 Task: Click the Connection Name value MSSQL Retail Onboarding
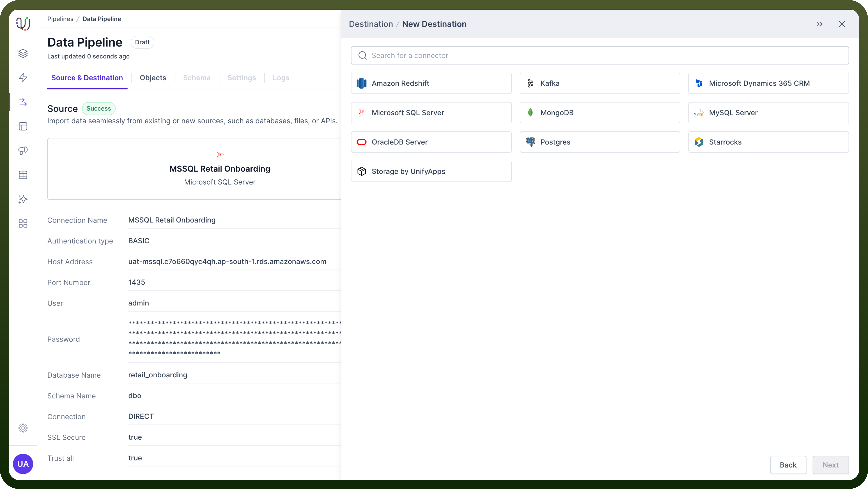(172, 220)
